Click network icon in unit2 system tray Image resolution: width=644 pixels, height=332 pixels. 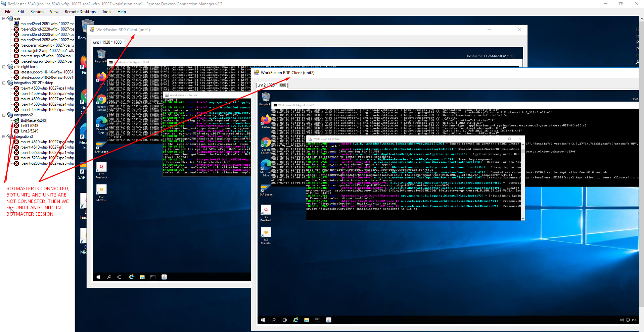[628, 320]
